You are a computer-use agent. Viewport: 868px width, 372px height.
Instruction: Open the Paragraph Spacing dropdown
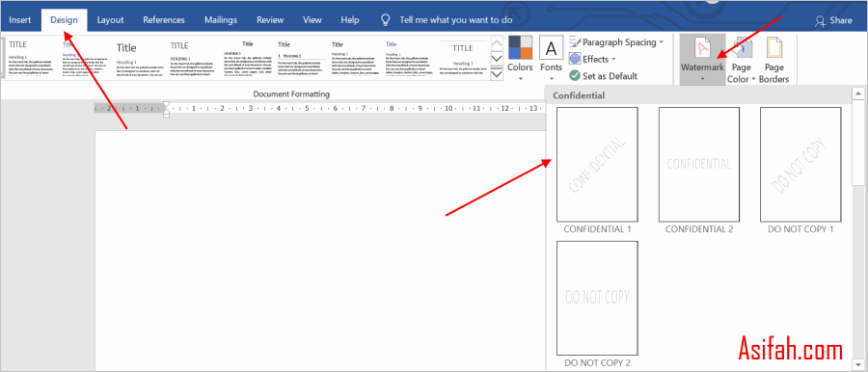[616, 42]
